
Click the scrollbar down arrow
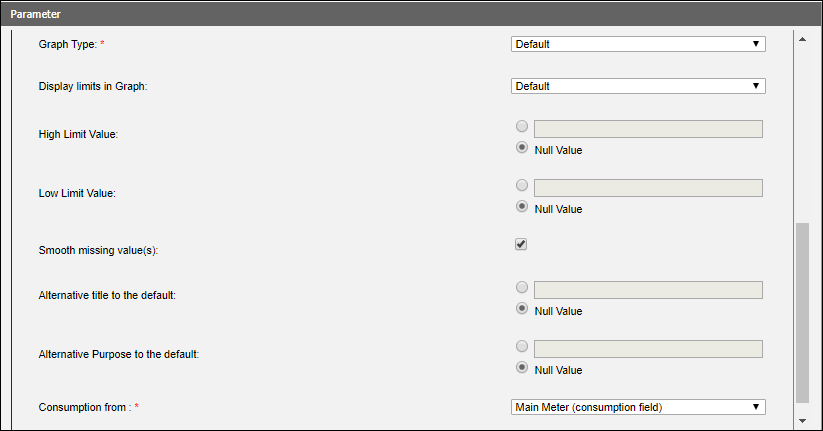(x=802, y=420)
